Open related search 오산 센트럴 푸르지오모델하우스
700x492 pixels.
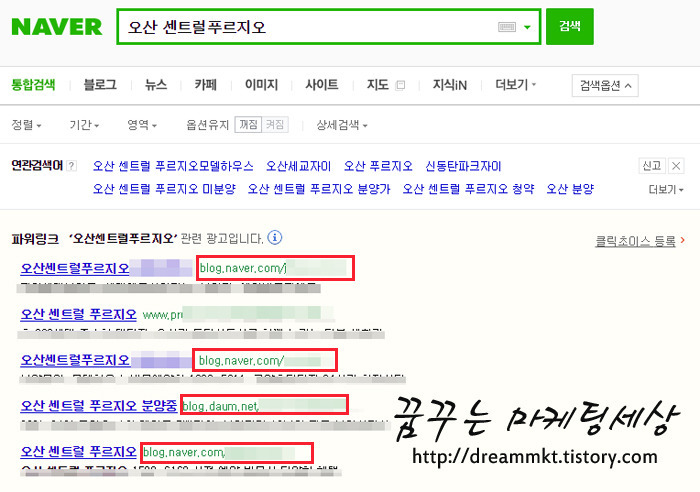[x=173, y=167]
